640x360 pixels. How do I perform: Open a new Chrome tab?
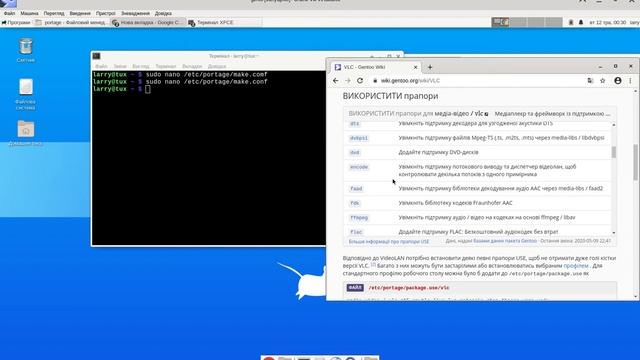pyautogui.click(x=430, y=67)
